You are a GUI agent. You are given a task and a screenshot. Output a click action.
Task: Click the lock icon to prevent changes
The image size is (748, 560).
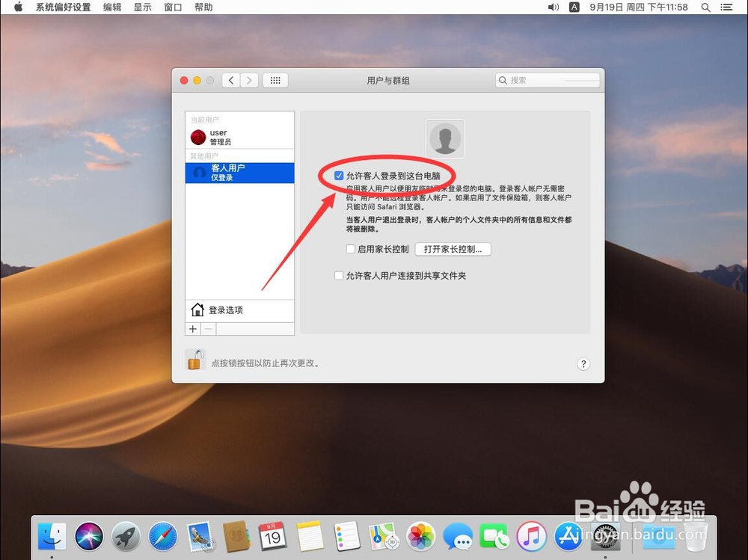pyautogui.click(x=195, y=360)
